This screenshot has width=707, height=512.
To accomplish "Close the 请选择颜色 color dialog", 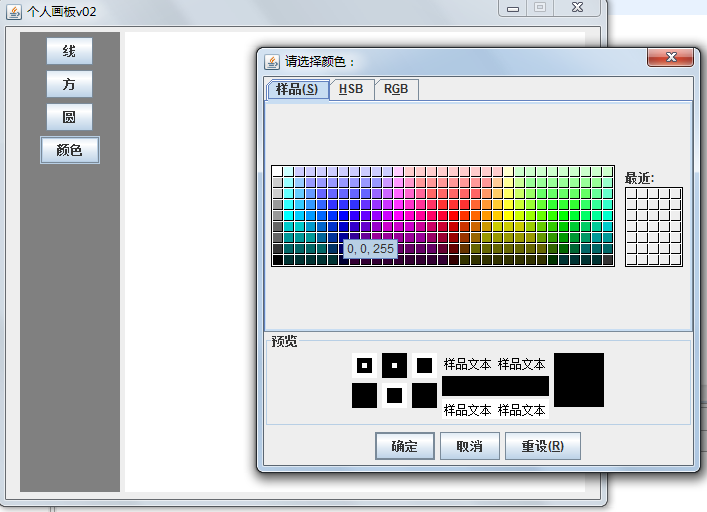I will click(x=670, y=57).
